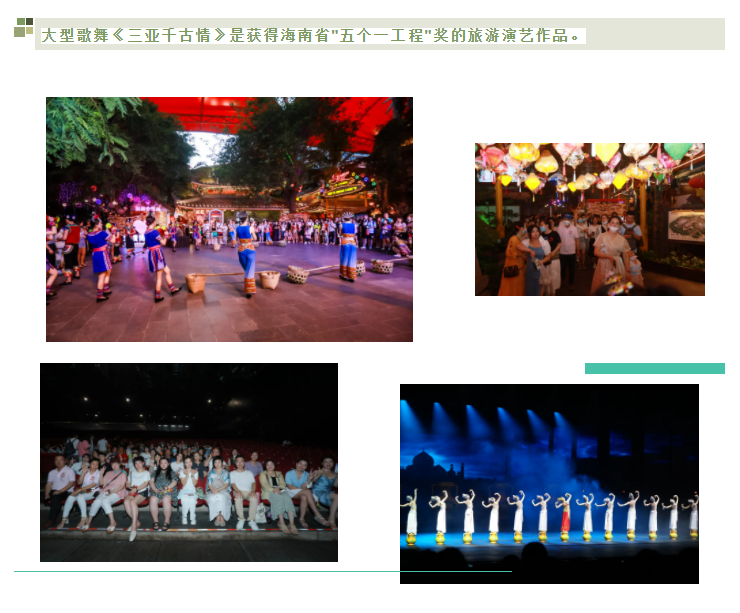
Task: Click the green squares icon beside the title
Action: pyautogui.click(x=23, y=28)
